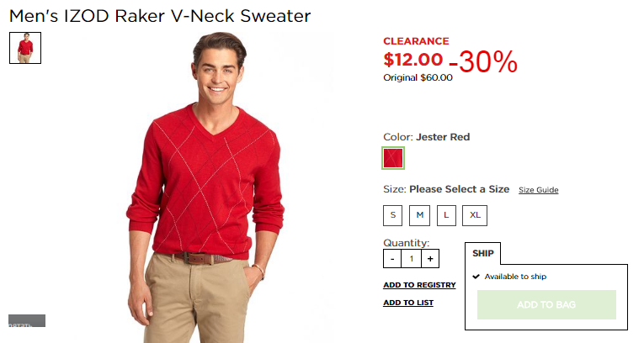The image size is (644, 343).
Task: Click the -30% discount label
Action: (483, 61)
